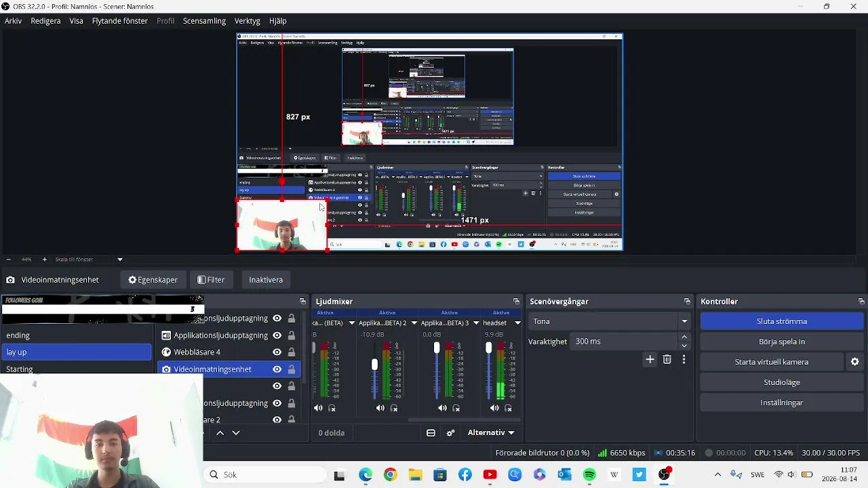
Task: Open Inställningar from the controls panel
Action: pyautogui.click(x=782, y=403)
